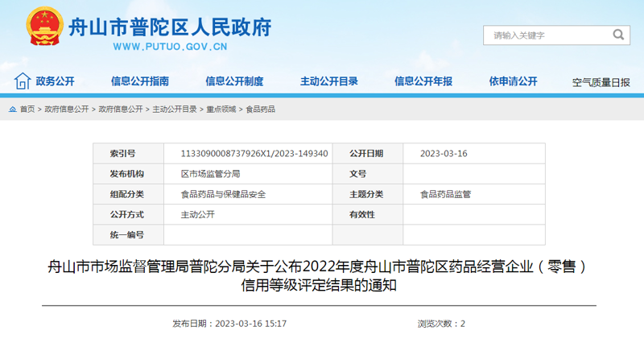Go to 首页 in the breadcrumb
The width and height of the screenshot is (644, 339).
click(x=27, y=110)
